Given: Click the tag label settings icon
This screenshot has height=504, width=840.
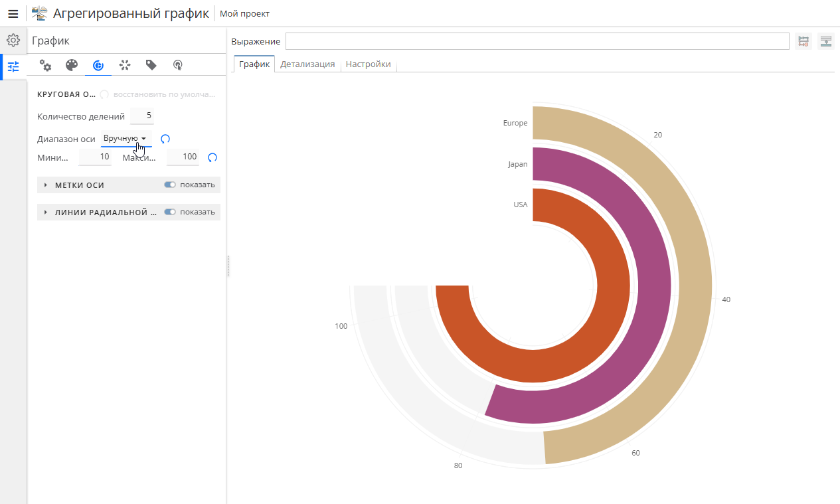Looking at the screenshot, I should 151,65.
